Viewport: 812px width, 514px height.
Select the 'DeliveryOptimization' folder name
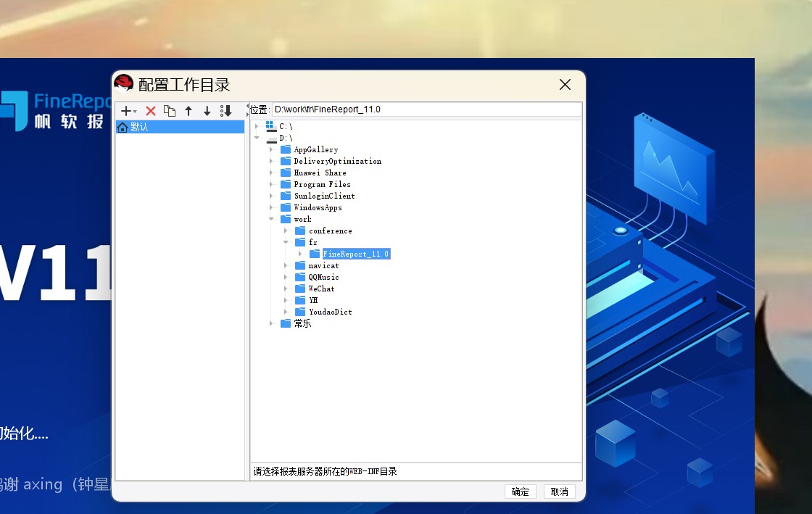click(x=338, y=162)
